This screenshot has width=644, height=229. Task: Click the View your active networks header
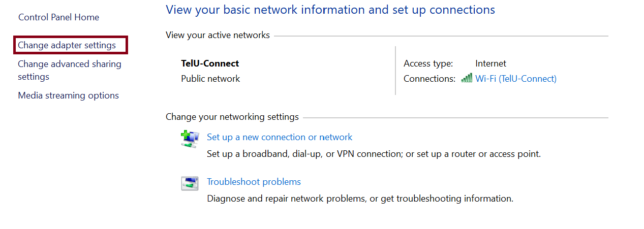tap(218, 36)
